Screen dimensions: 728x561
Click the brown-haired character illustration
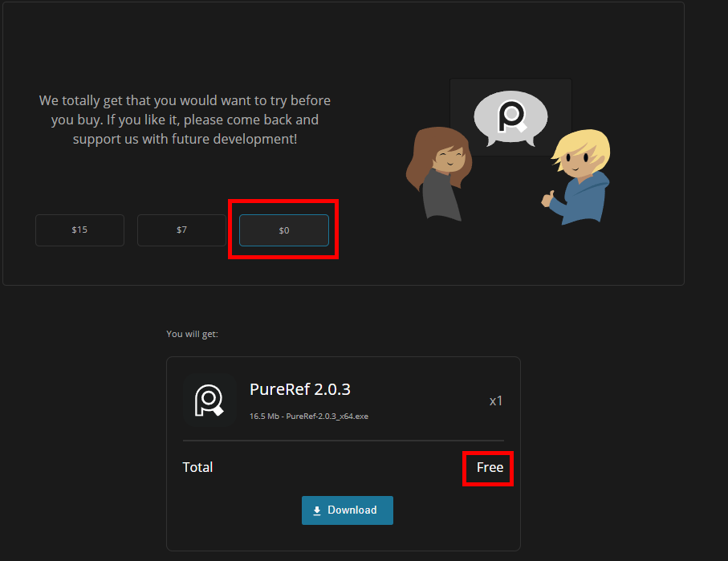pyautogui.click(x=440, y=173)
